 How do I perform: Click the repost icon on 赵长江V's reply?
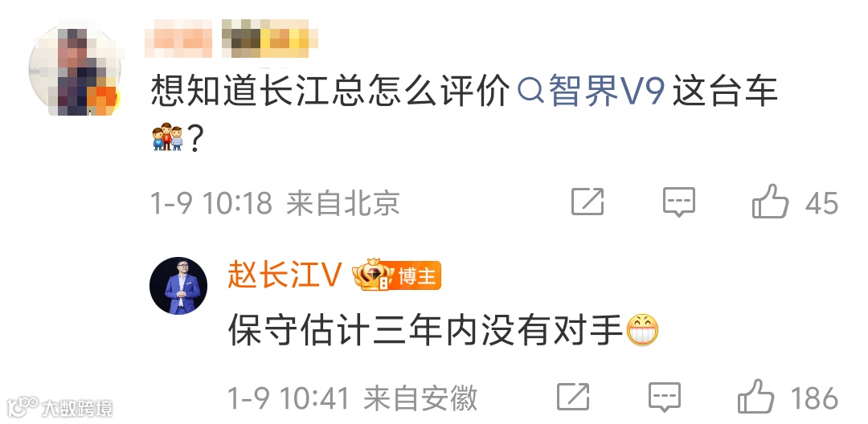573,397
